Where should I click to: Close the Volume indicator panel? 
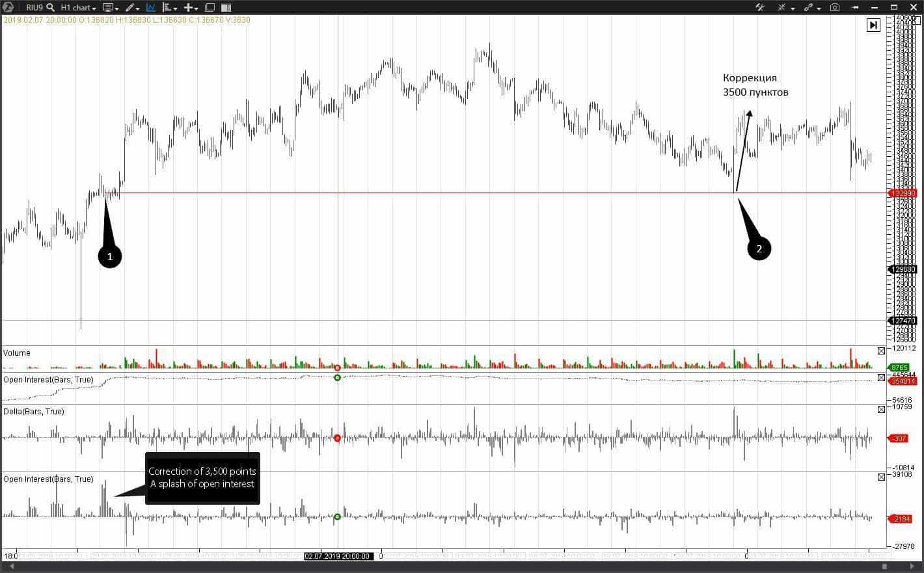881,351
